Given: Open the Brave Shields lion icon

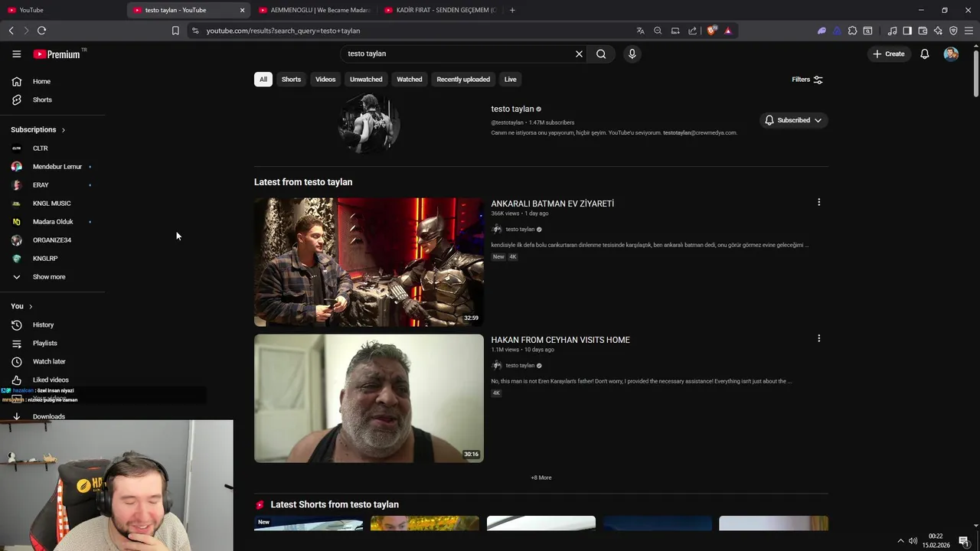Looking at the screenshot, I should [x=711, y=31].
